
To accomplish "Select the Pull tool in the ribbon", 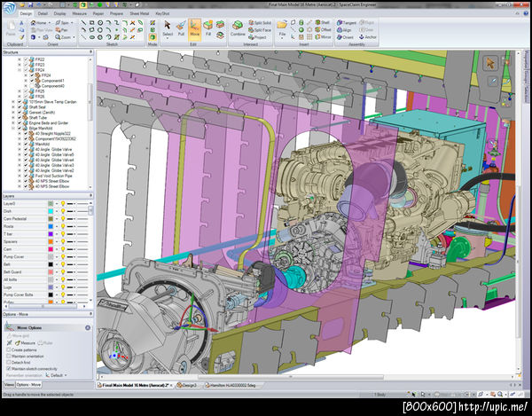I will 181,28.
